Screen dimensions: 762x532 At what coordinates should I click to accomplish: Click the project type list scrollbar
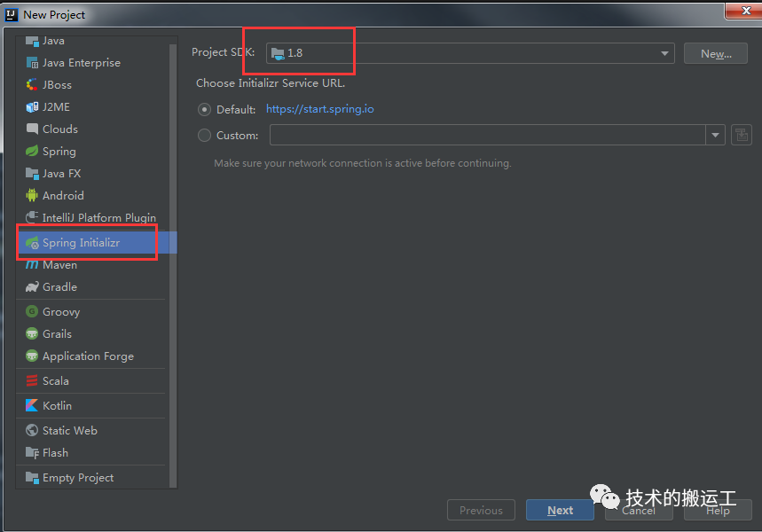pyautogui.click(x=172, y=266)
